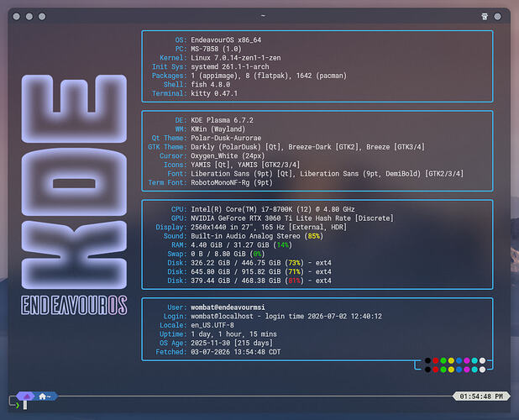This screenshot has width=519, height=420.
Task: Click the red 81% disk usage value
Action: click(294, 281)
